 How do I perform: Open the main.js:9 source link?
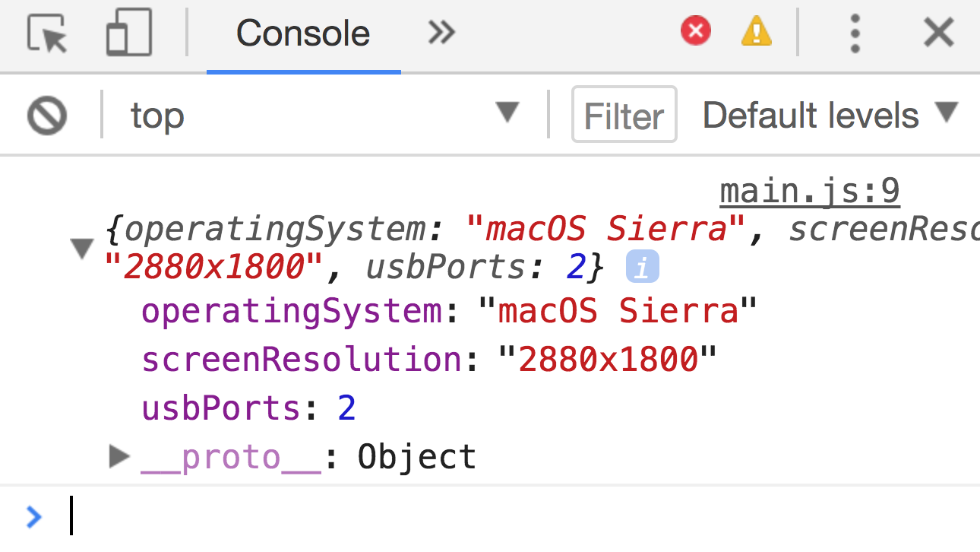tap(809, 190)
